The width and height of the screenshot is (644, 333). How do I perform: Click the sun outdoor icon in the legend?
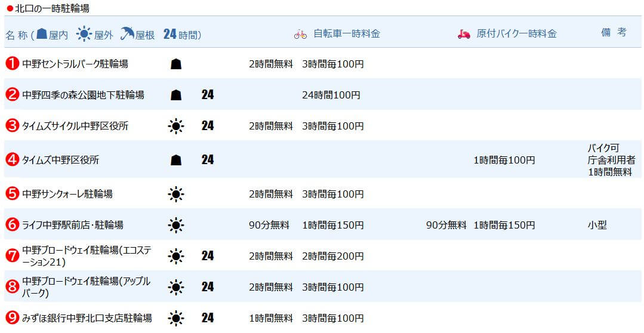[x=84, y=34]
